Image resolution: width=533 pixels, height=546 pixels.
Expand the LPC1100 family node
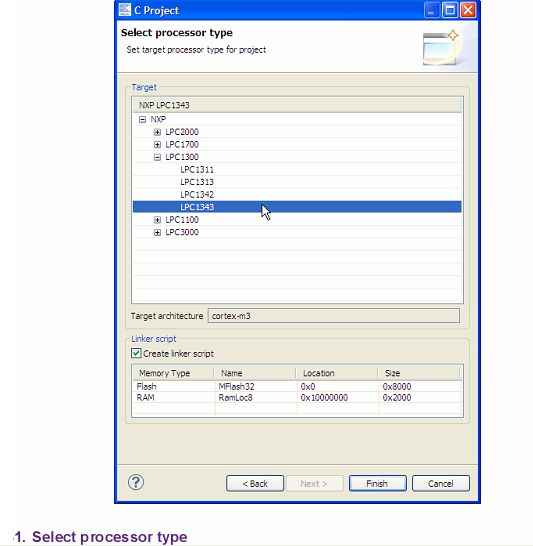coord(157,220)
